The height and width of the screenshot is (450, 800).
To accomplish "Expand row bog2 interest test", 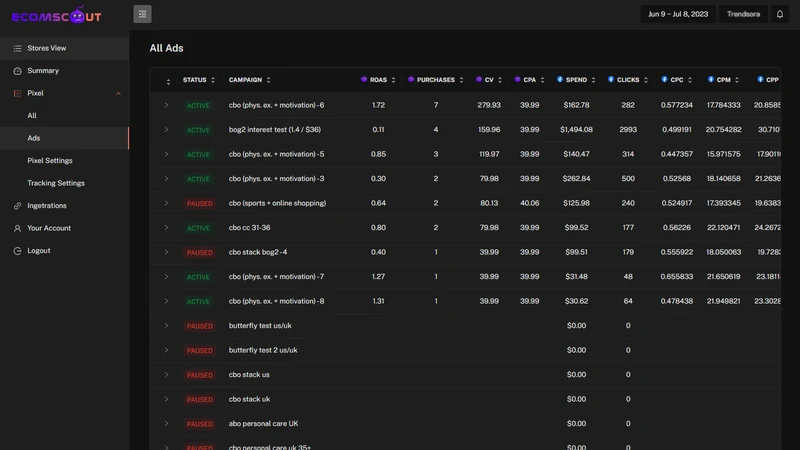I will (x=166, y=130).
